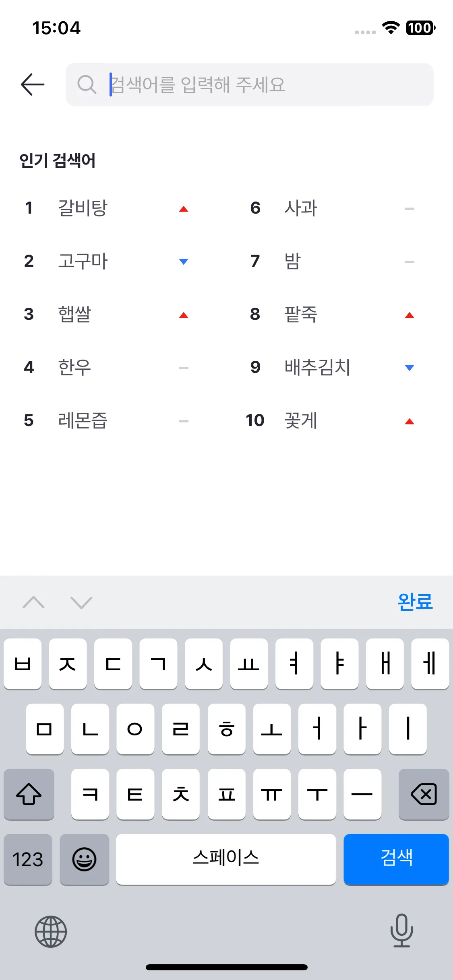The width and height of the screenshot is (453, 980).
Task: Switch keyboard to 123 number layout
Action: [x=28, y=859]
